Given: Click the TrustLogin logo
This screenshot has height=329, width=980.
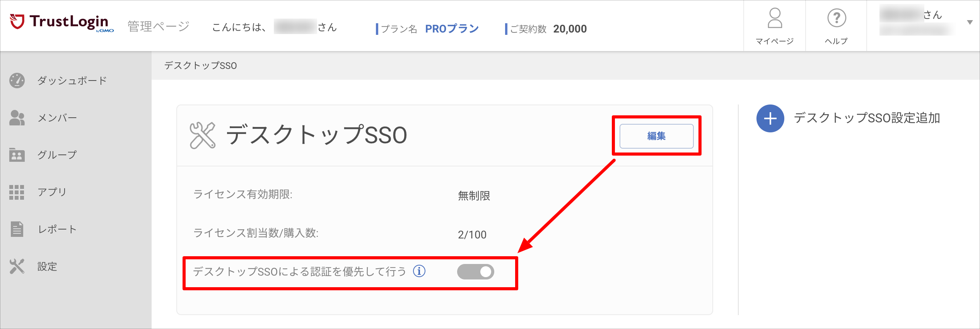Looking at the screenshot, I should tap(62, 23).
